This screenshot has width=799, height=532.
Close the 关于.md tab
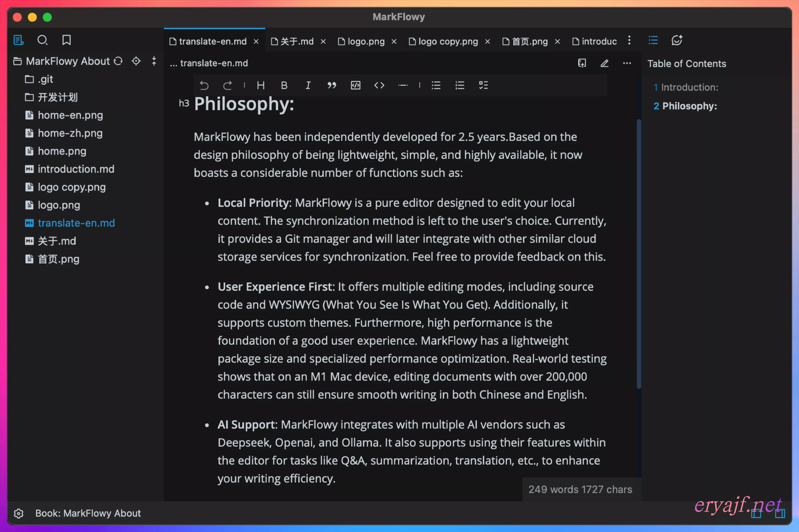323,41
